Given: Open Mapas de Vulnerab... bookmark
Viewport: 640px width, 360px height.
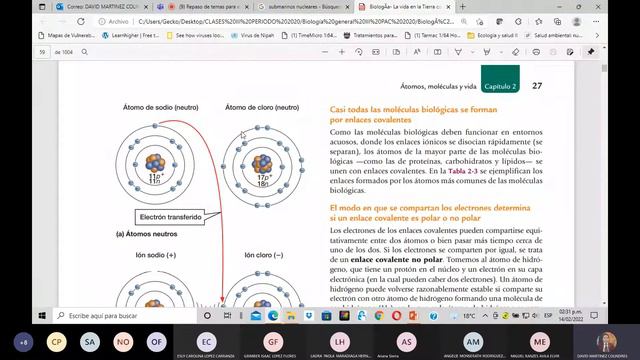Looking at the screenshot, I should point(67,36).
